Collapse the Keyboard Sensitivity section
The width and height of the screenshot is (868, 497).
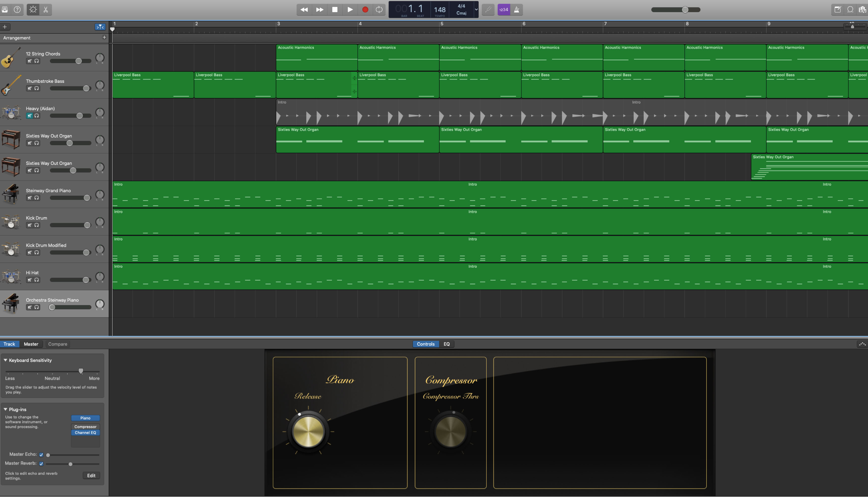tap(6, 360)
